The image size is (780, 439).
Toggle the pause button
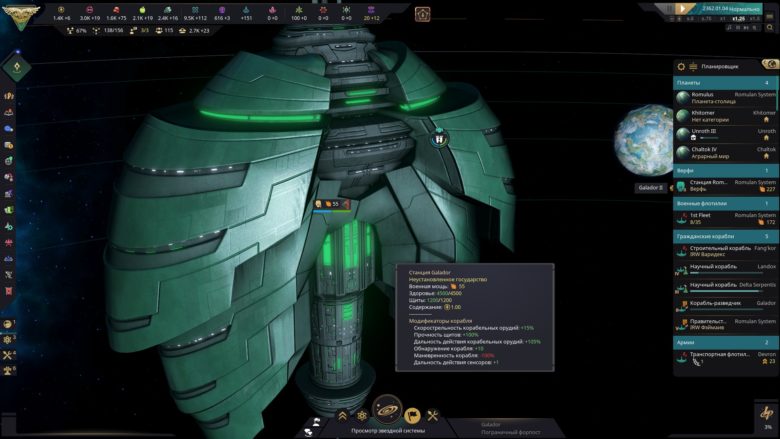click(x=669, y=8)
